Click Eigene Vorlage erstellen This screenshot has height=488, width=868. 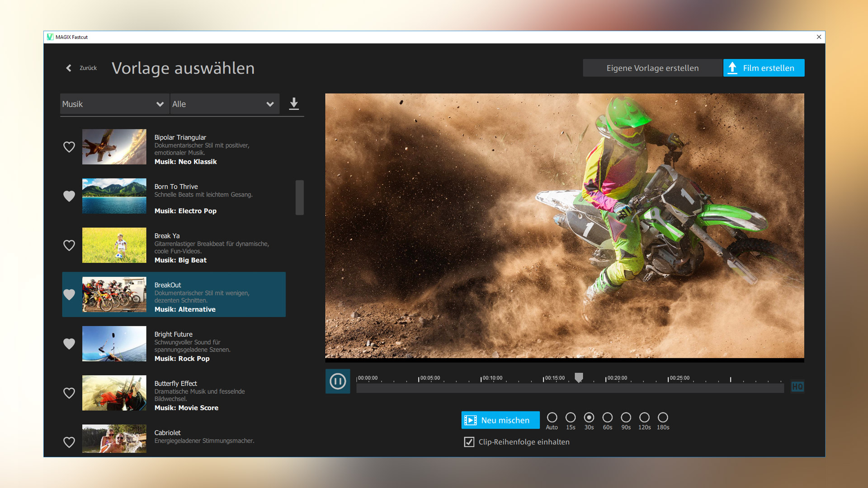tap(652, 68)
